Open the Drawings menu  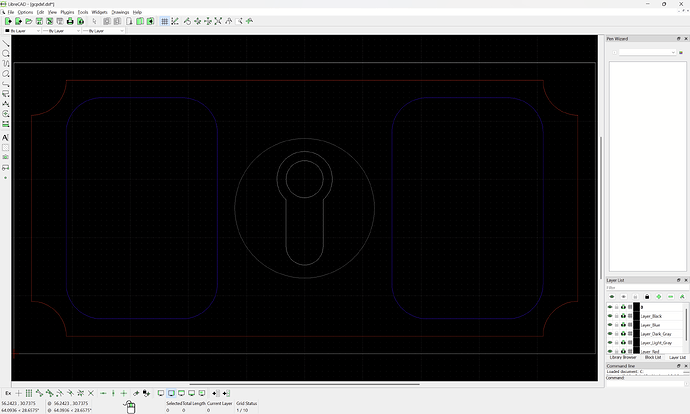(x=120, y=12)
